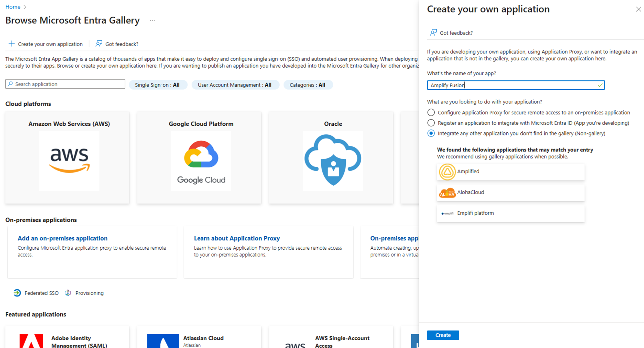Click the Atlassian Cloud logo
The height and width of the screenshot is (348, 644).
tap(163, 341)
